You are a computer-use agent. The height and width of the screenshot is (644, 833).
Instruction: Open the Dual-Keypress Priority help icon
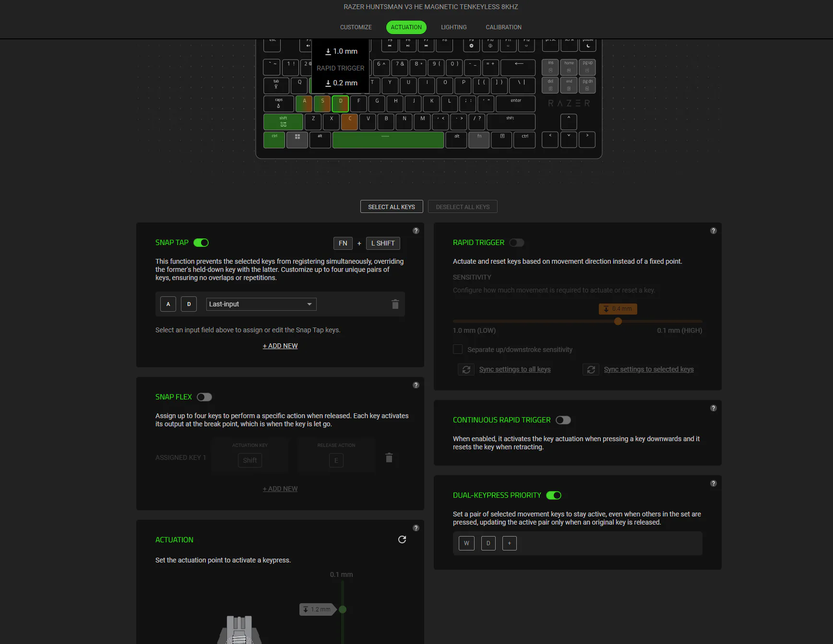tap(714, 483)
